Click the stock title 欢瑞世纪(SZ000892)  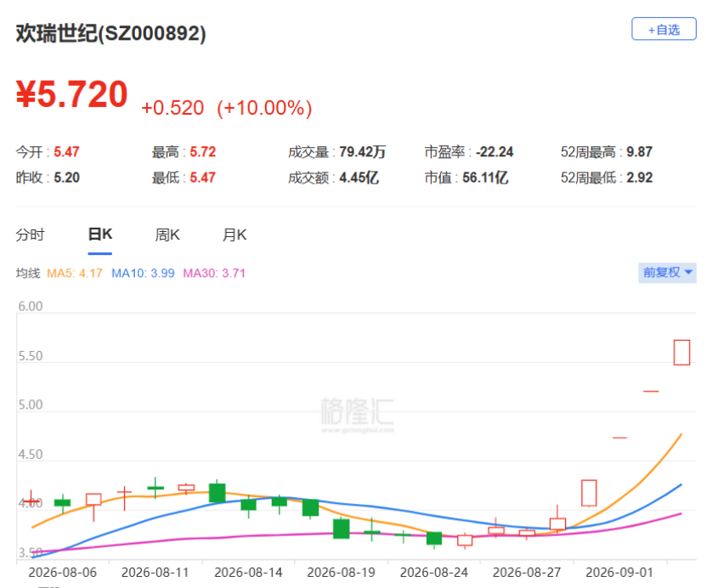110,33
